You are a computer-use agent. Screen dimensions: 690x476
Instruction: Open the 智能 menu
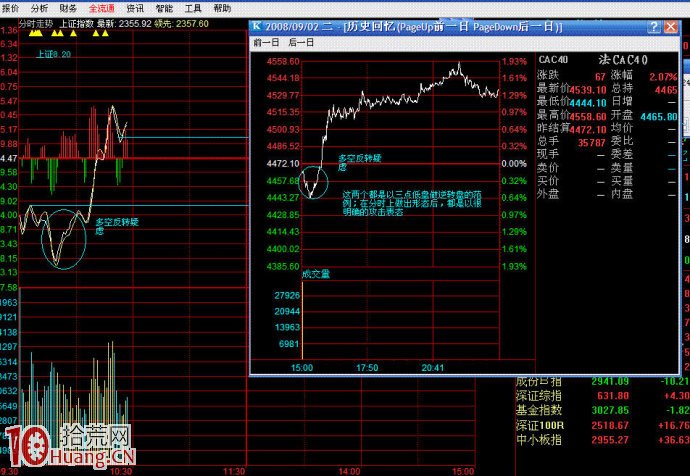(164, 8)
